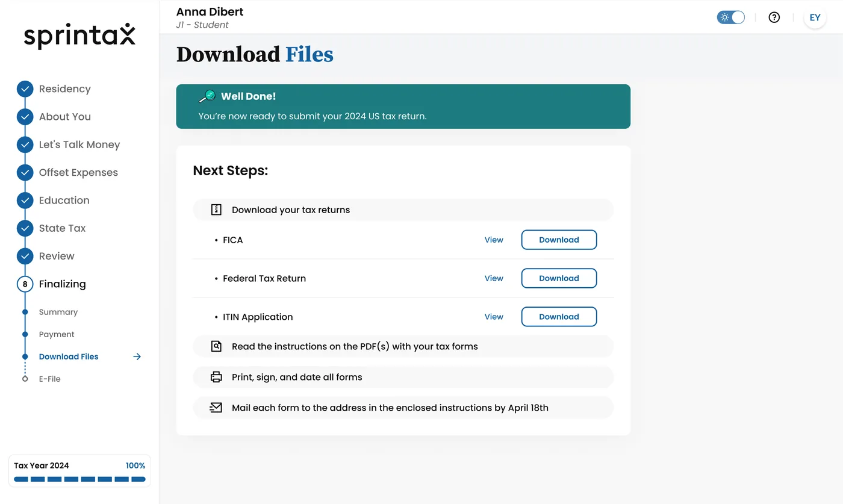Click the Offset Expenses checkmark icon

click(x=25, y=173)
